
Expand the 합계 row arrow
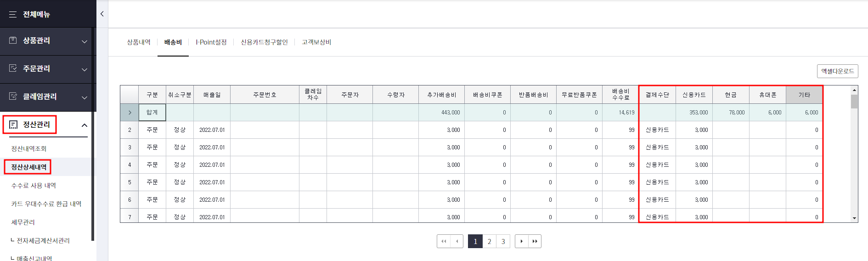coord(130,113)
